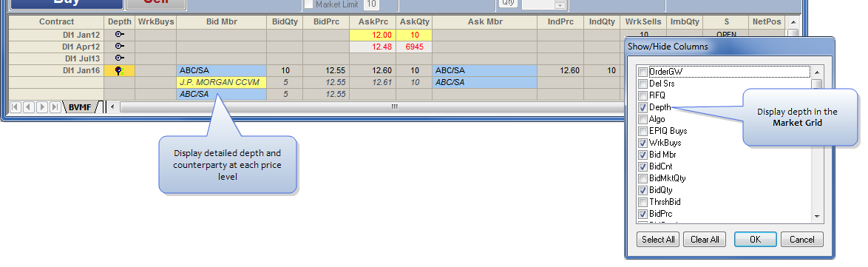Screen dimensions: 868x267
Task: Click the Ask Mbr column header
Action: pos(485,22)
